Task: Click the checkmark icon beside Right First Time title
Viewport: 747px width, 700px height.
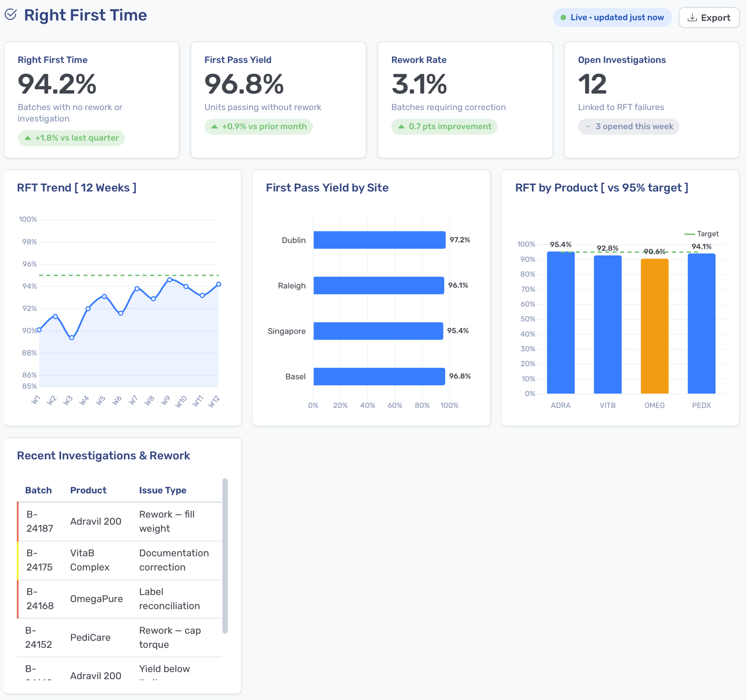Action: point(11,14)
